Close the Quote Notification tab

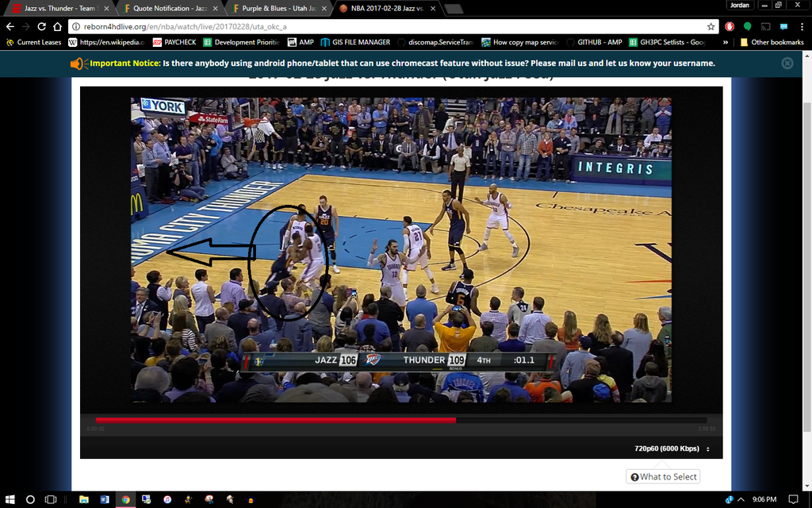coord(215,8)
